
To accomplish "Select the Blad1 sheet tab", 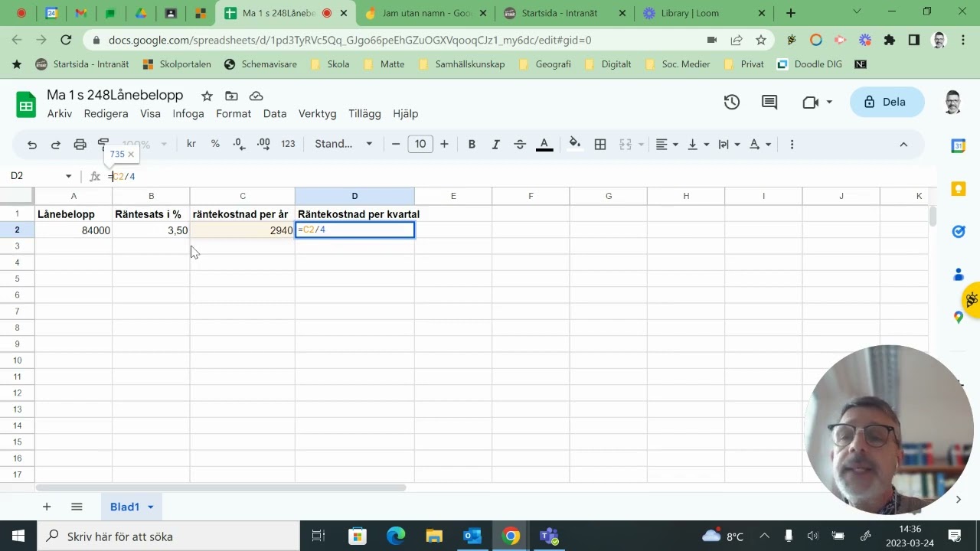I will coord(125,507).
